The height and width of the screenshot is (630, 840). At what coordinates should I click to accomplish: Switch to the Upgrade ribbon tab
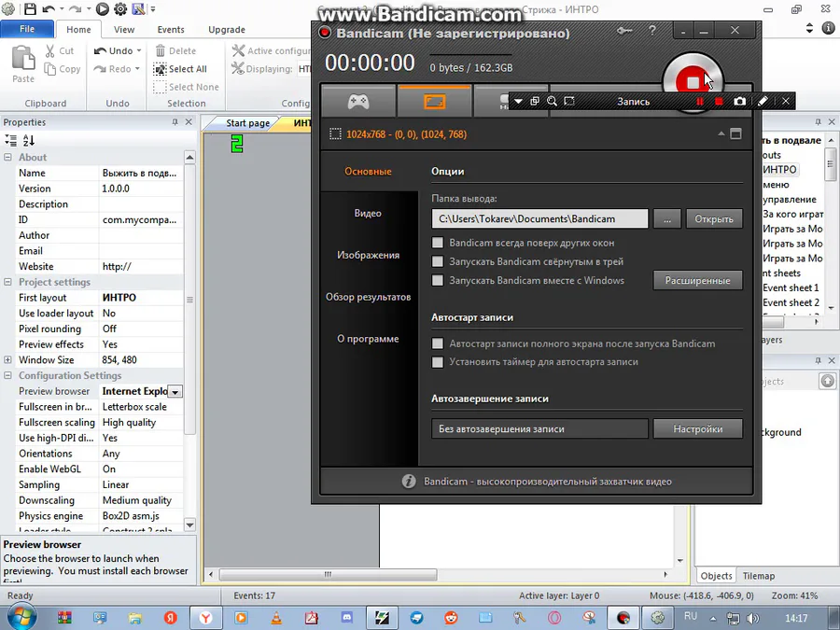pos(227,30)
